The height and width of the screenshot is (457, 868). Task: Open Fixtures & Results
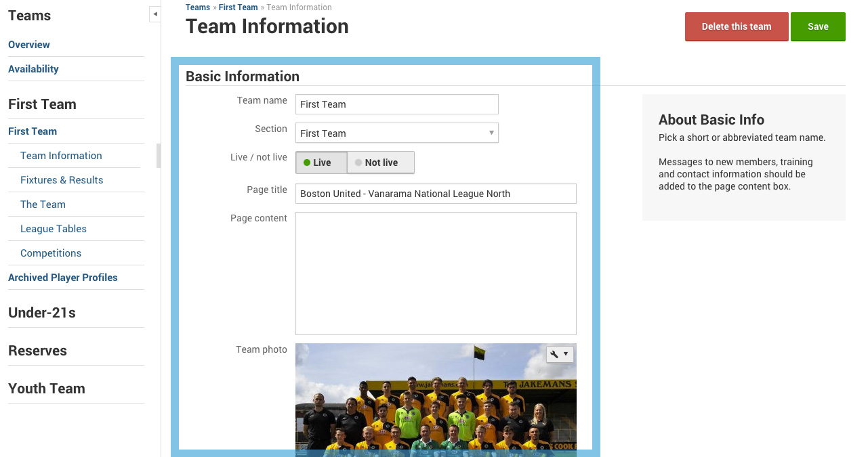point(62,179)
